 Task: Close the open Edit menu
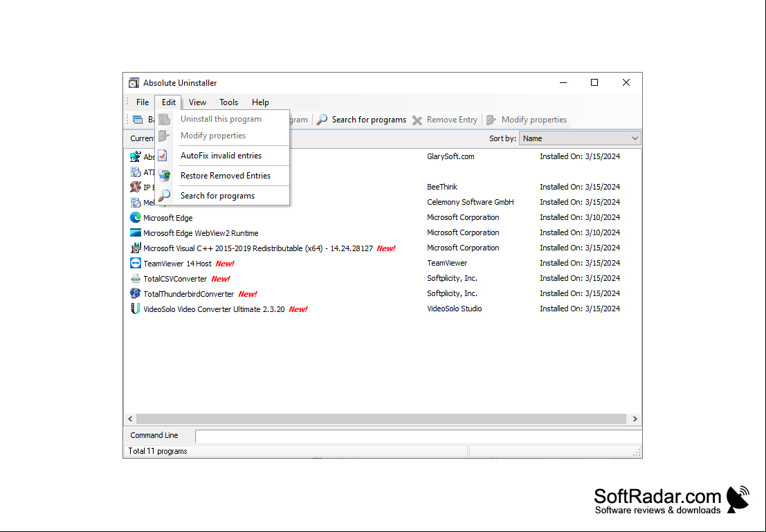169,102
